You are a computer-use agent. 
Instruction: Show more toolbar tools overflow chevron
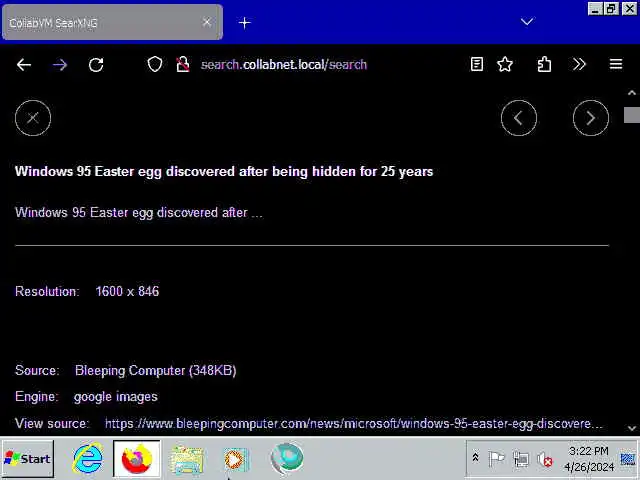[x=579, y=64]
